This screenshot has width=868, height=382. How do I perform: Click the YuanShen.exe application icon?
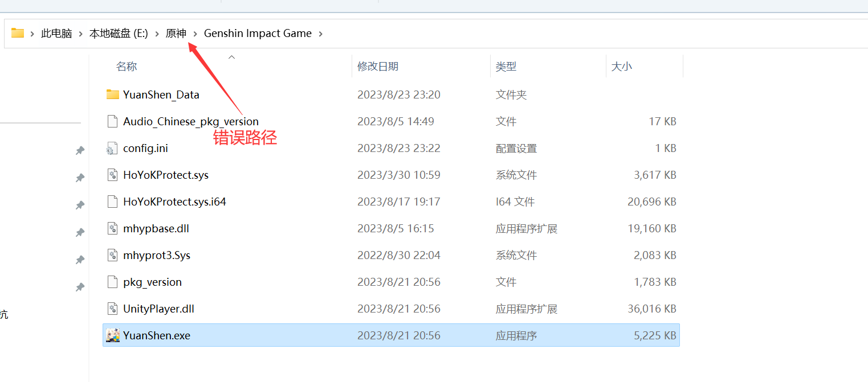pos(112,335)
